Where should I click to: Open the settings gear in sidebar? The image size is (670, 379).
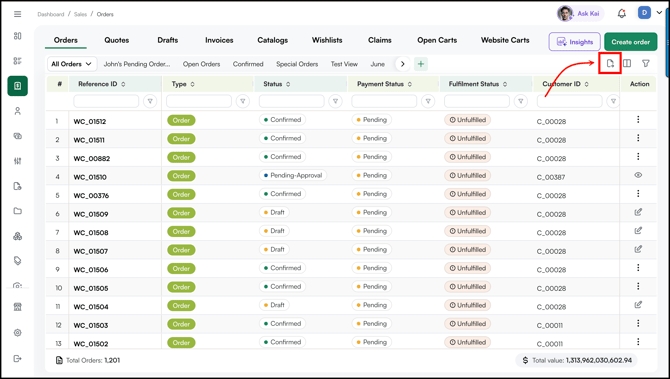18,332
